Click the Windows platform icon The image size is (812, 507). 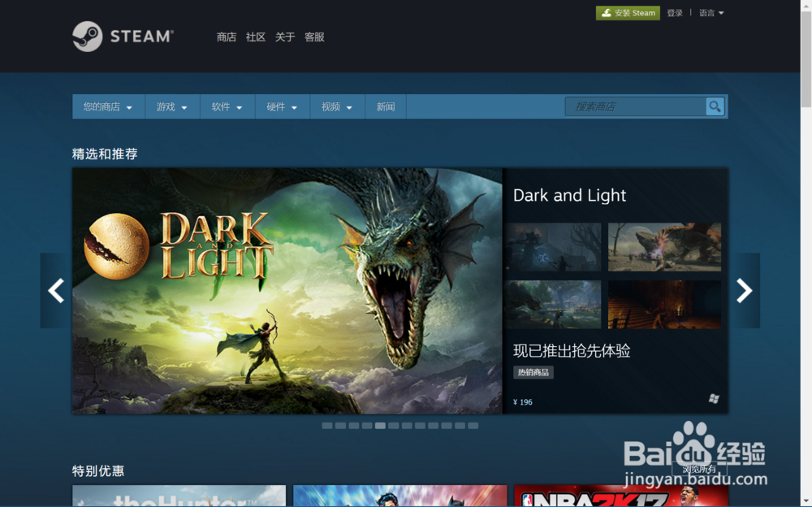pyautogui.click(x=714, y=399)
